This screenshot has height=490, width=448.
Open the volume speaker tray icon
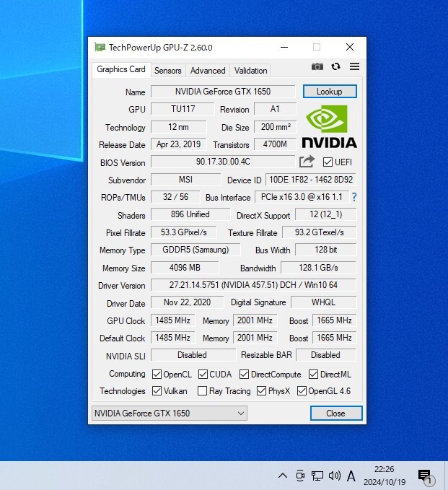[334, 476]
